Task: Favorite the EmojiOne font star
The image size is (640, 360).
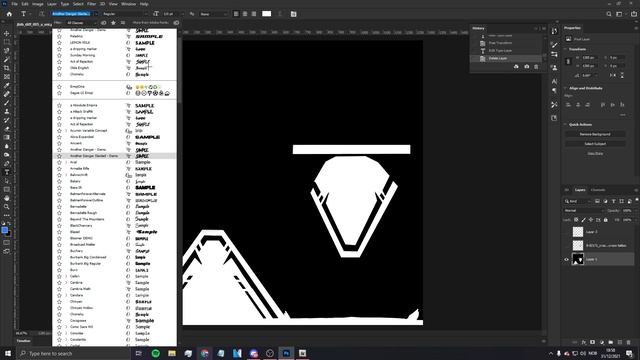Action: (60, 87)
